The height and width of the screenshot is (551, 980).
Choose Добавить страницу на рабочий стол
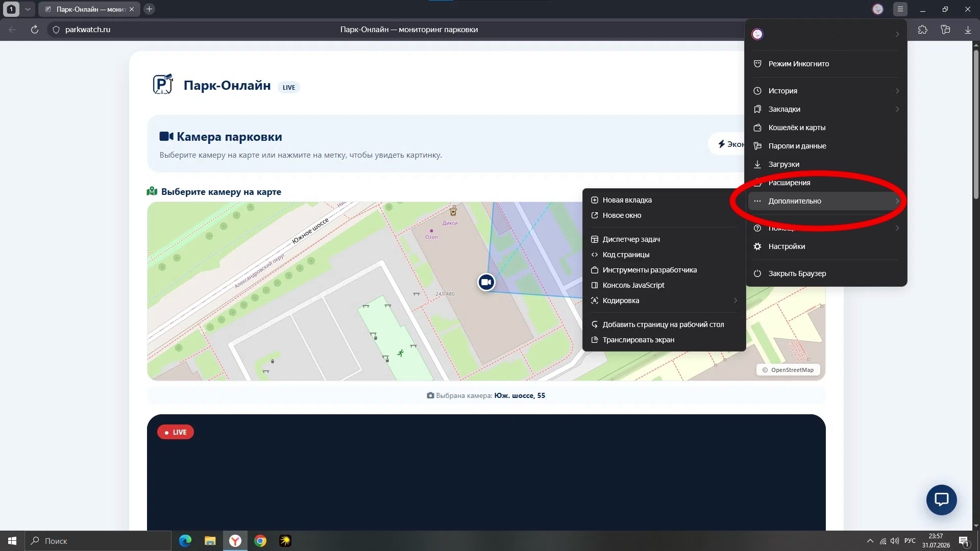(664, 324)
